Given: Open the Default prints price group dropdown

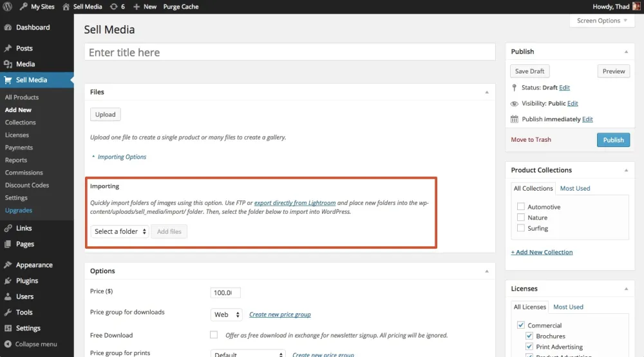Looking at the screenshot, I should pyautogui.click(x=248, y=354).
